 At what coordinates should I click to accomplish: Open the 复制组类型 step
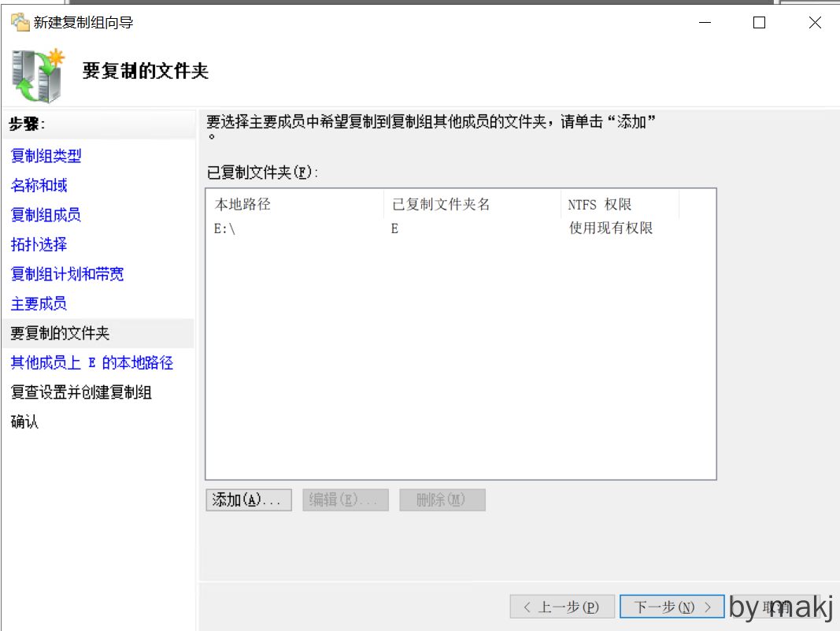click(x=46, y=156)
